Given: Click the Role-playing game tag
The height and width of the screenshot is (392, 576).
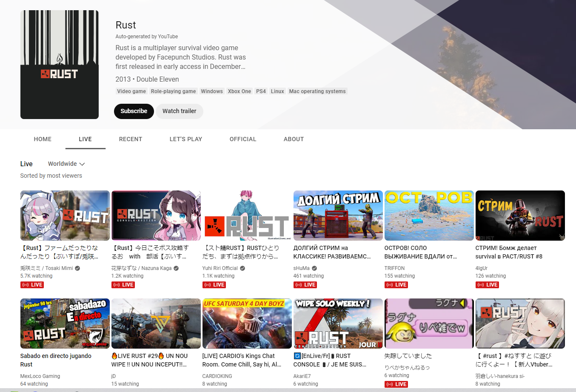Looking at the screenshot, I should [x=173, y=91].
